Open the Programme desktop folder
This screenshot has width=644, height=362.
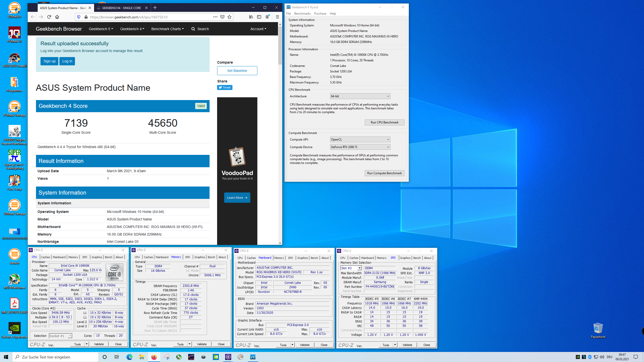tap(14, 84)
